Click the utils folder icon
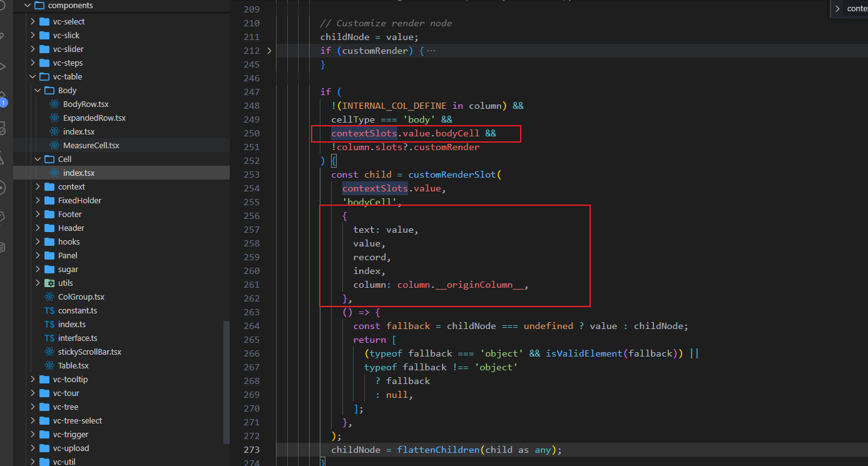The height and width of the screenshot is (466, 868). click(x=48, y=283)
